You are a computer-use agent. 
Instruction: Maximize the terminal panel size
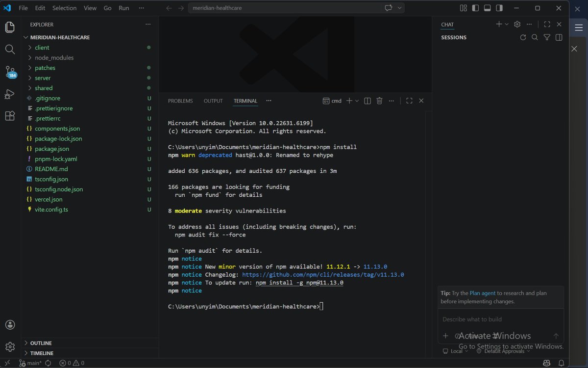pos(409,101)
